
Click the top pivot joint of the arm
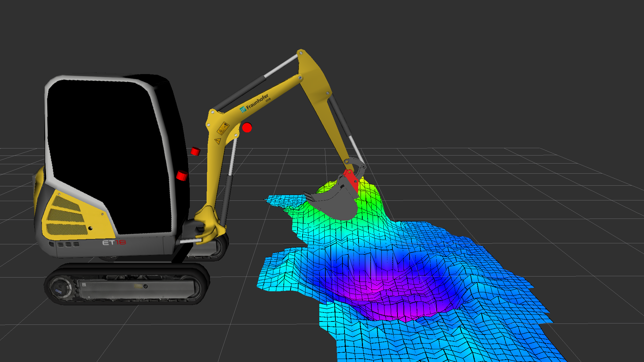(x=301, y=53)
